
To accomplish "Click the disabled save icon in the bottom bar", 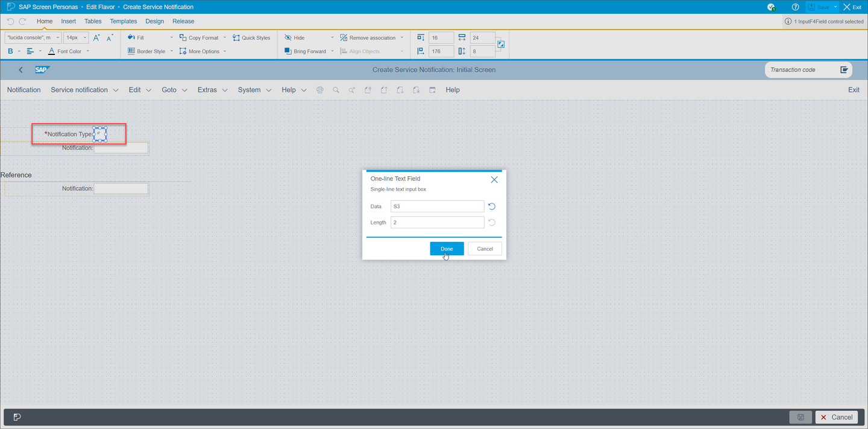I will (x=800, y=417).
